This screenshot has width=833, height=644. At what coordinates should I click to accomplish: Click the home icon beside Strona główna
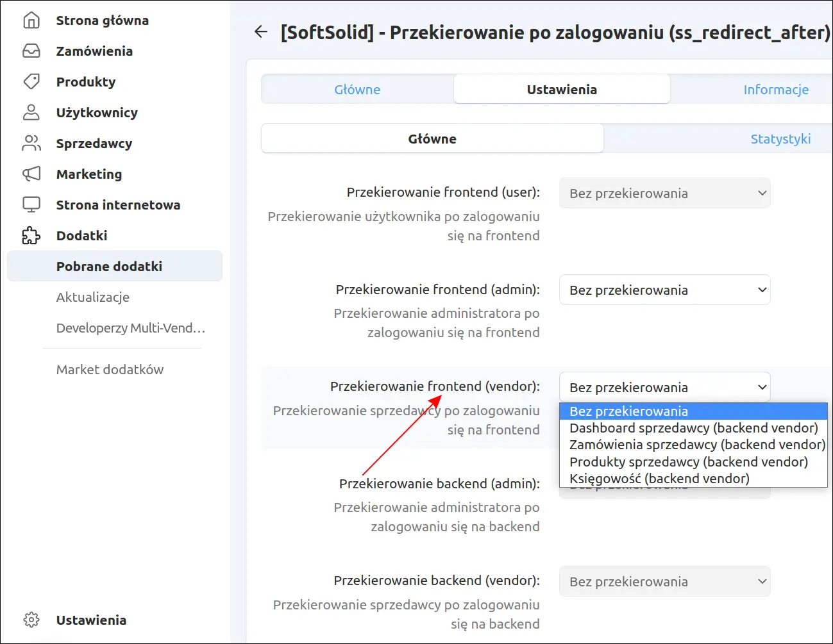[x=31, y=21]
